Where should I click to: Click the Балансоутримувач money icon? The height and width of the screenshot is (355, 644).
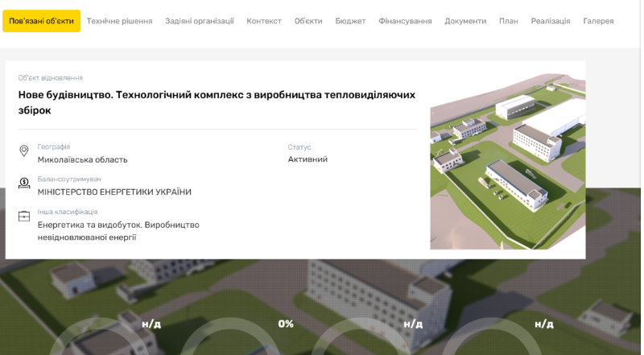coord(24,184)
